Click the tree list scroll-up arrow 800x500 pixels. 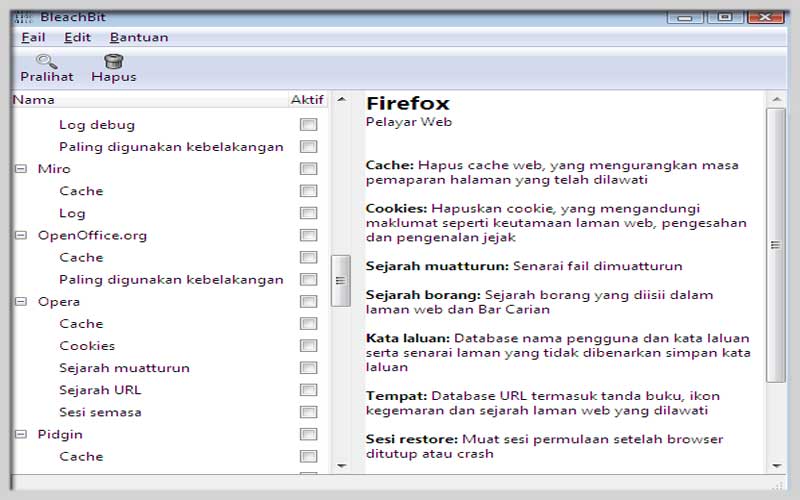pos(341,99)
